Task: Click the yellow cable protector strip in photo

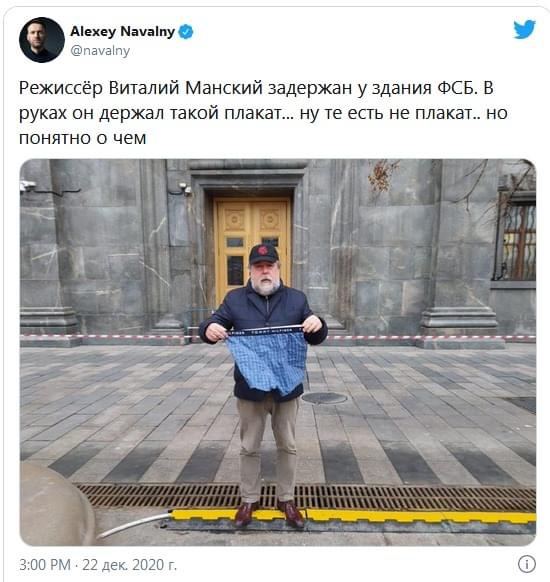Action: [353, 516]
